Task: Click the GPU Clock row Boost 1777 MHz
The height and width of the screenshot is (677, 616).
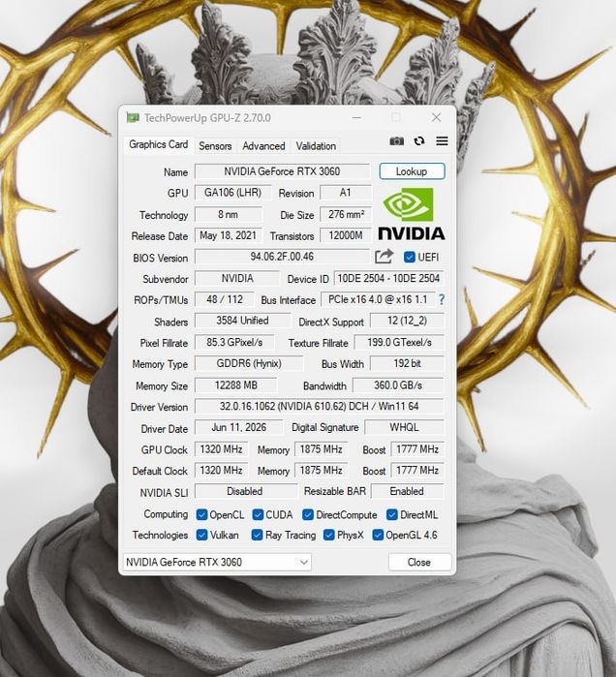Action: click(x=417, y=449)
